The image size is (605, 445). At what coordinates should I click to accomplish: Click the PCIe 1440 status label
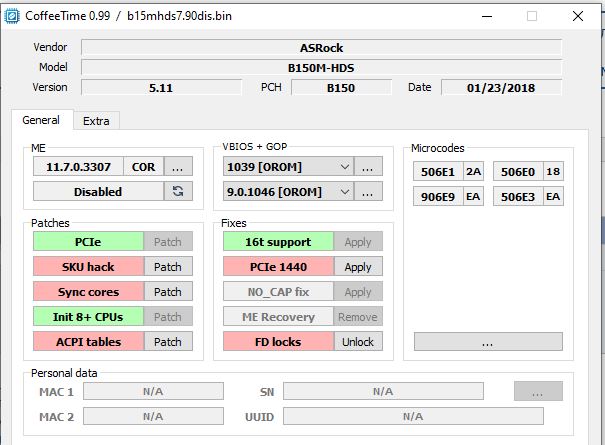coord(278,267)
